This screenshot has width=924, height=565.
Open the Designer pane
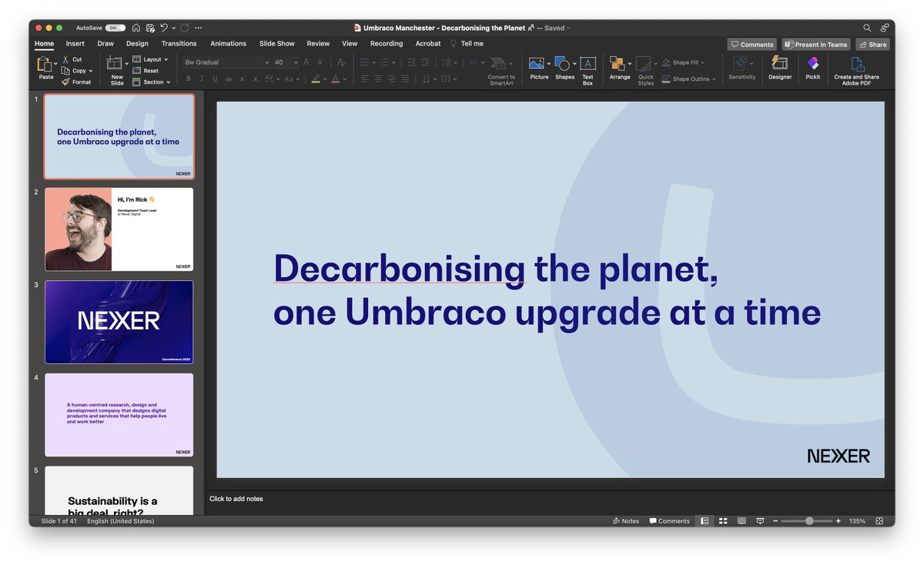(x=779, y=68)
